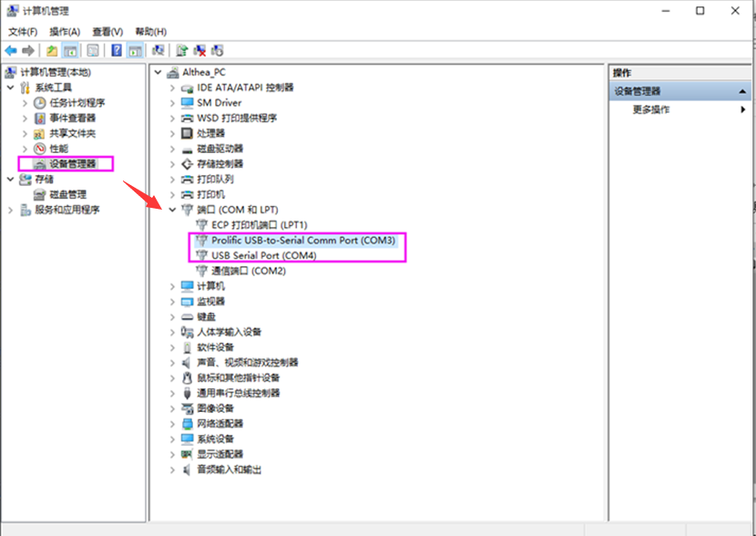Select 计算机管理(本地) root node
This screenshot has width=756, height=536.
pos(56,72)
